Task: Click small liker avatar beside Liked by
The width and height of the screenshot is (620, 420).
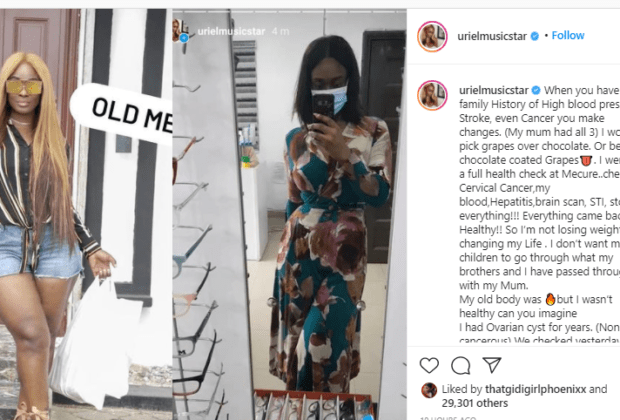Action: [429, 390]
